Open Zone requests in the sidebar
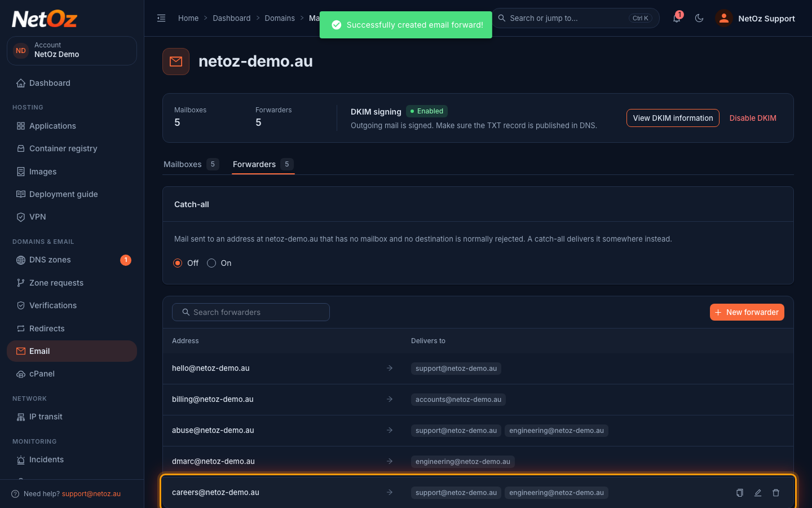 tap(72, 283)
